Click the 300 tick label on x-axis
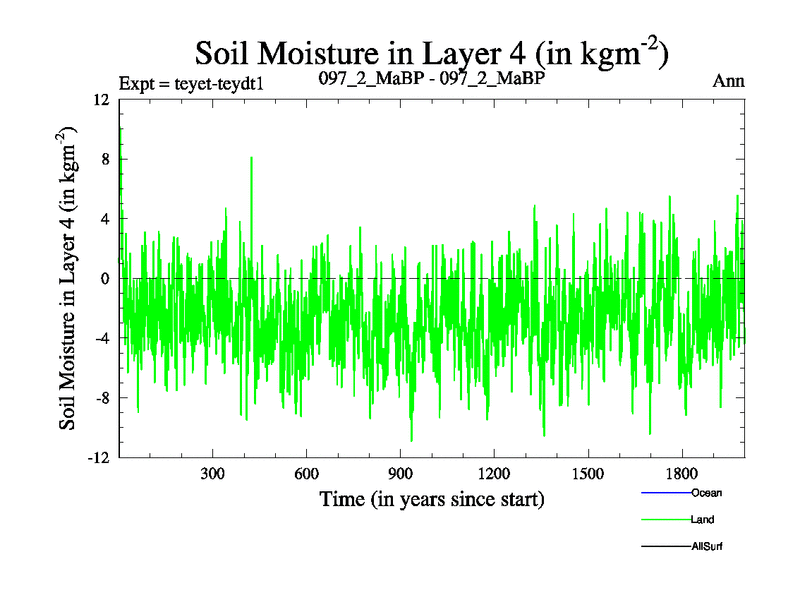Viewport: 800px width, 600px height. tap(212, 473)
